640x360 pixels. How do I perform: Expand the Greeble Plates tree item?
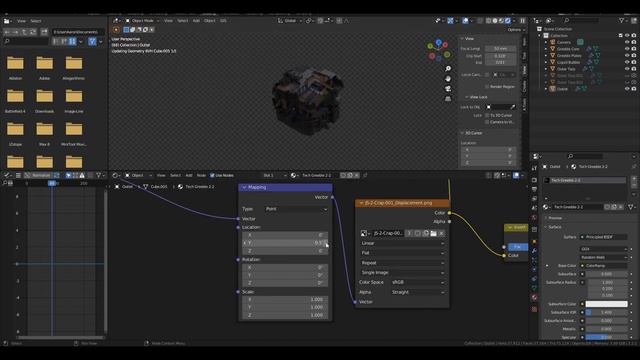tap(546, 56)
